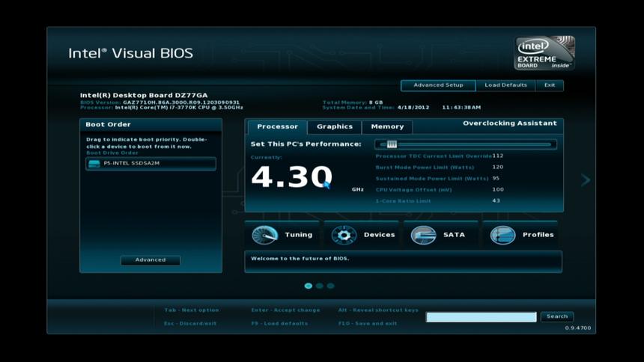
Task: Switch to the Processor tab
Action: [277, 127]
